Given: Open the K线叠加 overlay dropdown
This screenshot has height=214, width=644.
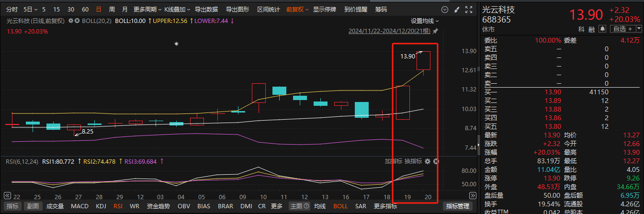Looking at the screenshot, I should click(177, 9).
